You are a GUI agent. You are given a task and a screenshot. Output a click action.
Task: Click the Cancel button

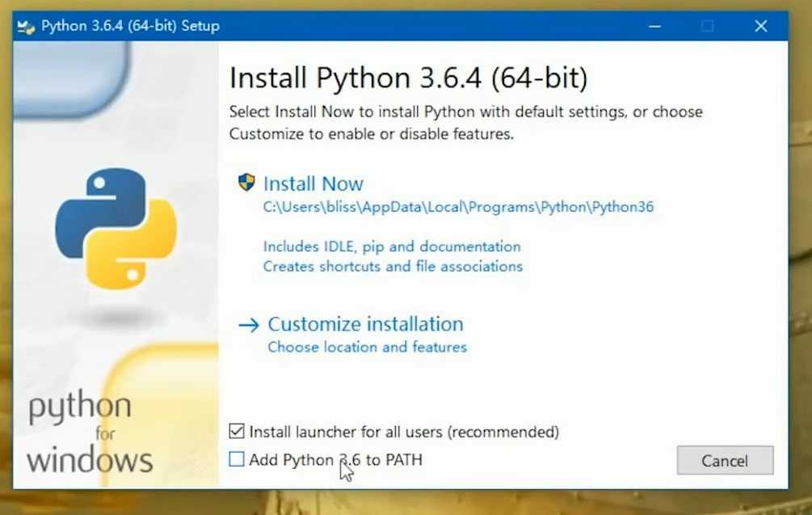(725, 460)
